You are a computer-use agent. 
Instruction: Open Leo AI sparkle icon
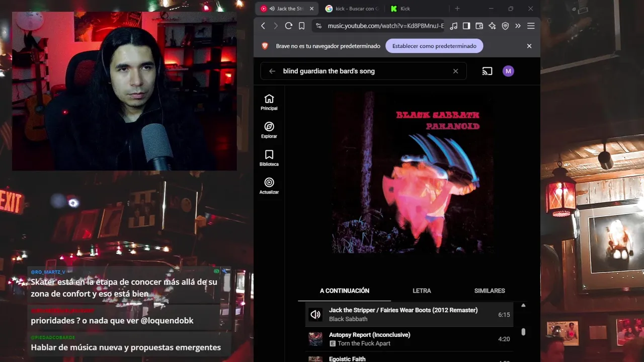[x=492, y=26]
